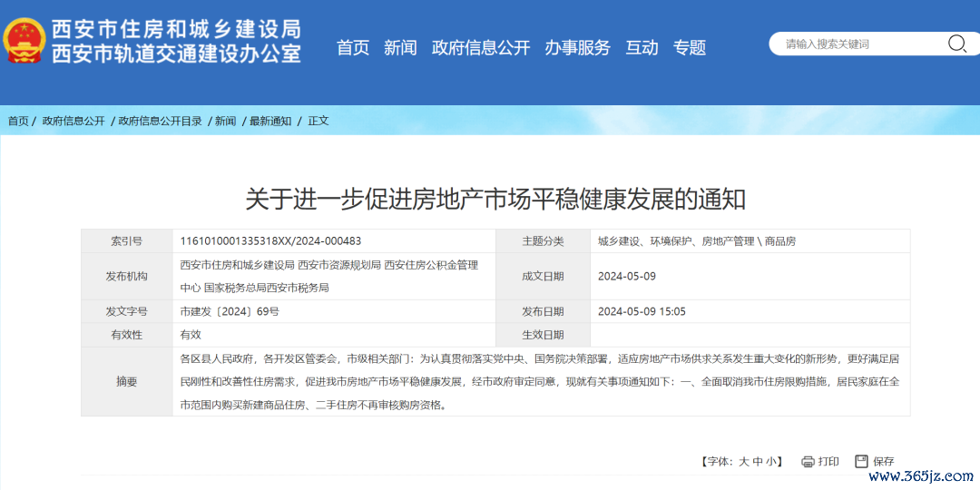
Task: Click the 有效性 label cell
Action: (x=127, y=335)
